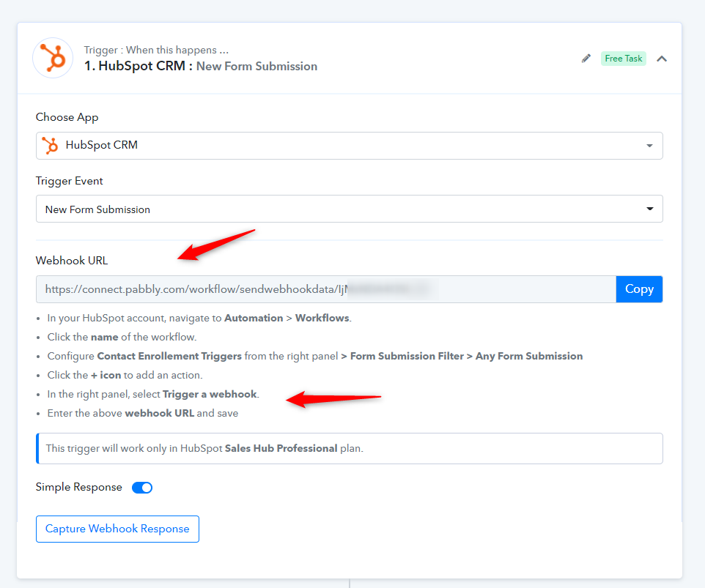Click the Free Task badge
Image resolution: width=705 pixels, height=588 pixels.
[x=623, y=59]
